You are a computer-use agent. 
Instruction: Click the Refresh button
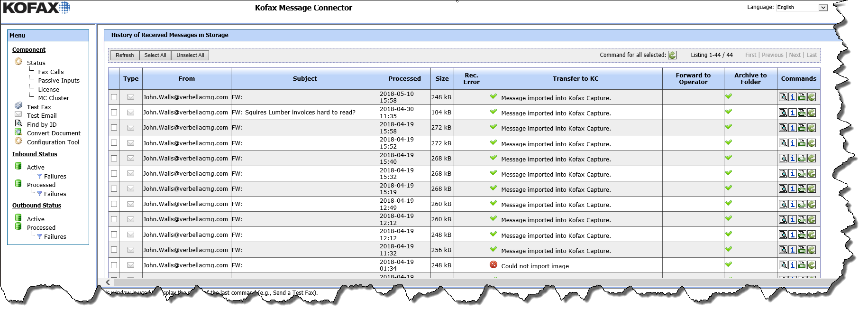pyautogui.click(x=125, y=55)
